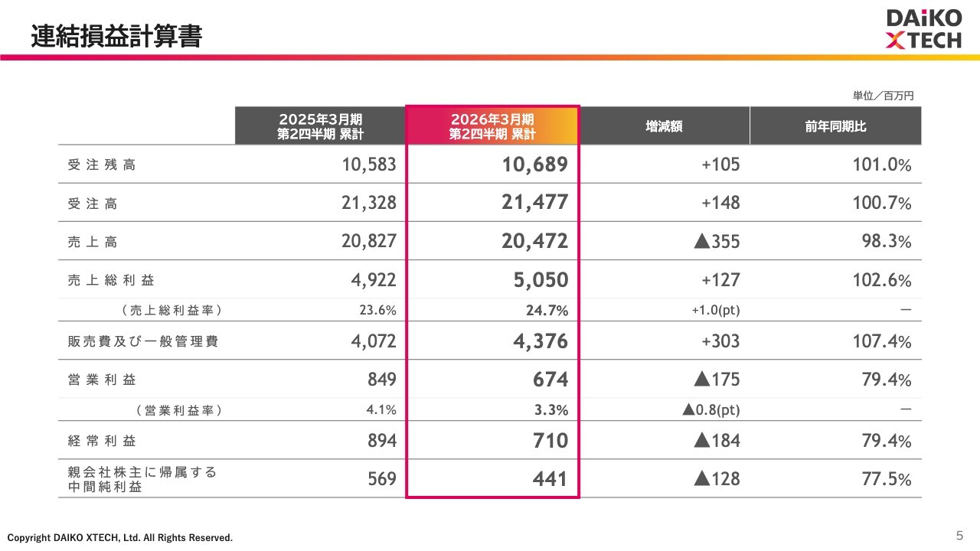Click the 連結損益計算書 slide title

click(x=116, y=36)
